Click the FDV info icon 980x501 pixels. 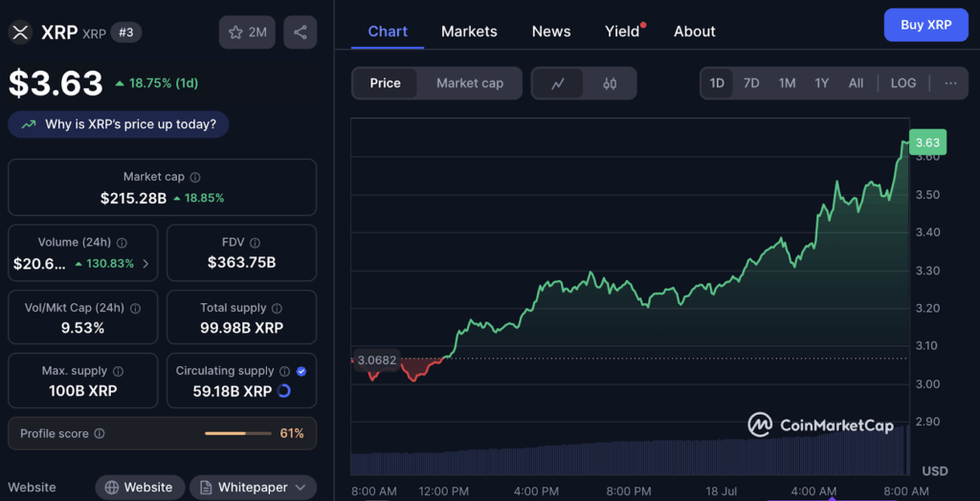coord(255,243)
